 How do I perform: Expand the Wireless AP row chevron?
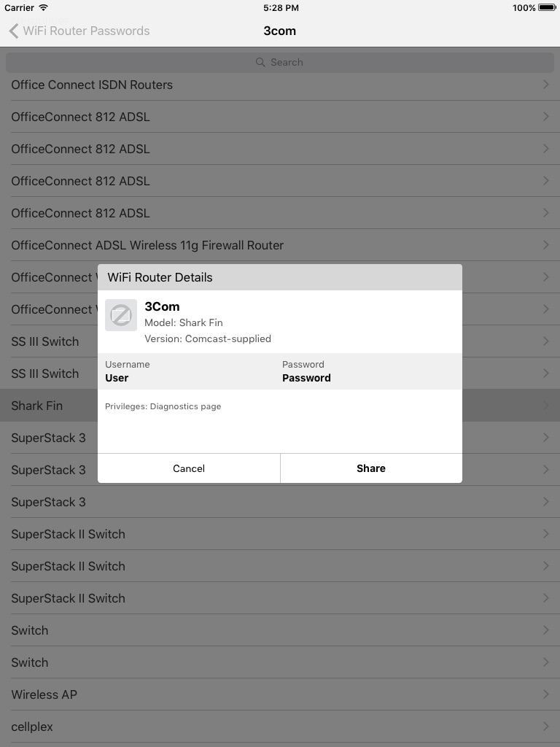546,694
